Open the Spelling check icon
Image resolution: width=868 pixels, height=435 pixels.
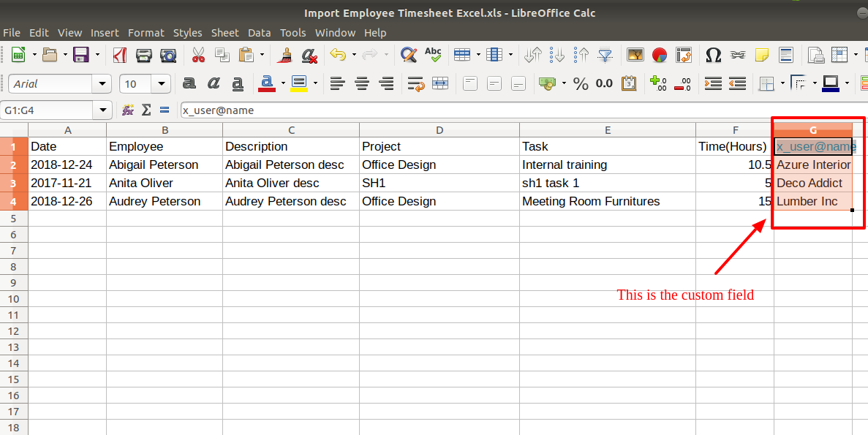(x=433, y=55)
